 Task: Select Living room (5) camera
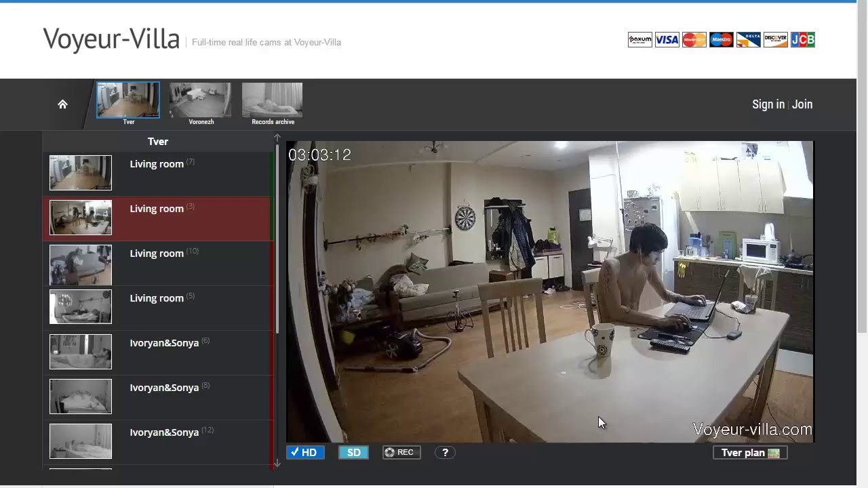click(157, 308)
